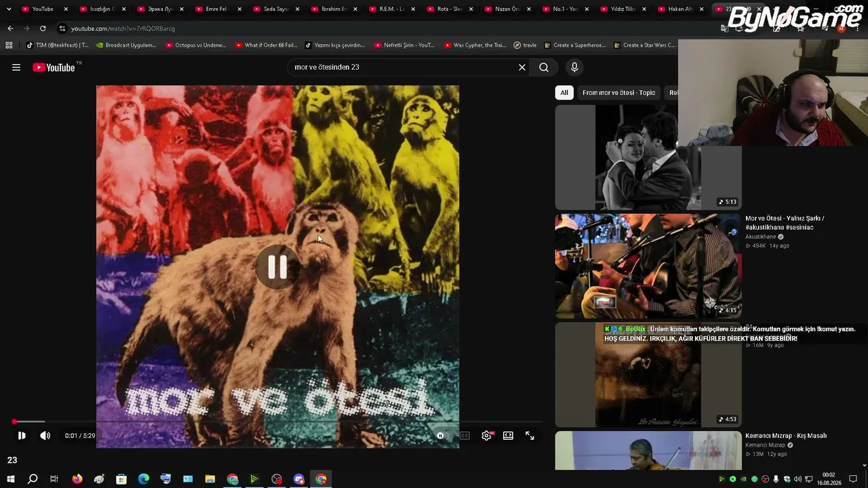Viewport: 868px width, 488px height.
Task: Open the YouTube guide hamburger menu
Action: [x=16, y=67]
